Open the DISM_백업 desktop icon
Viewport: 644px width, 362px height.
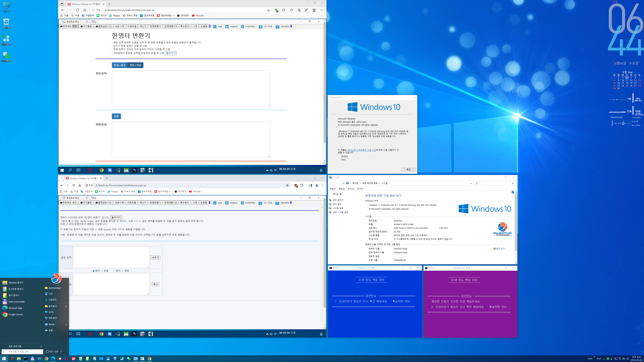6,40
